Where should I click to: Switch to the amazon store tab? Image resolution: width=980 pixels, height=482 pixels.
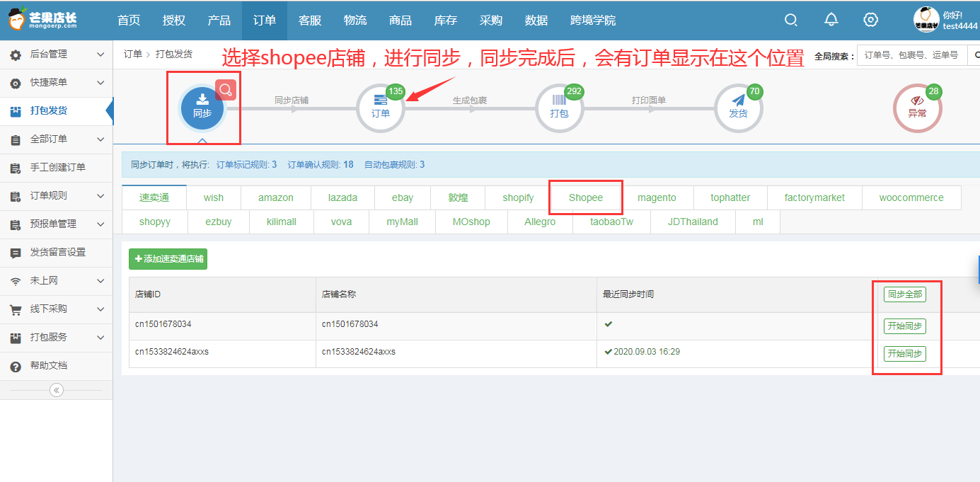pyautogui.click(x=276, y=197)
